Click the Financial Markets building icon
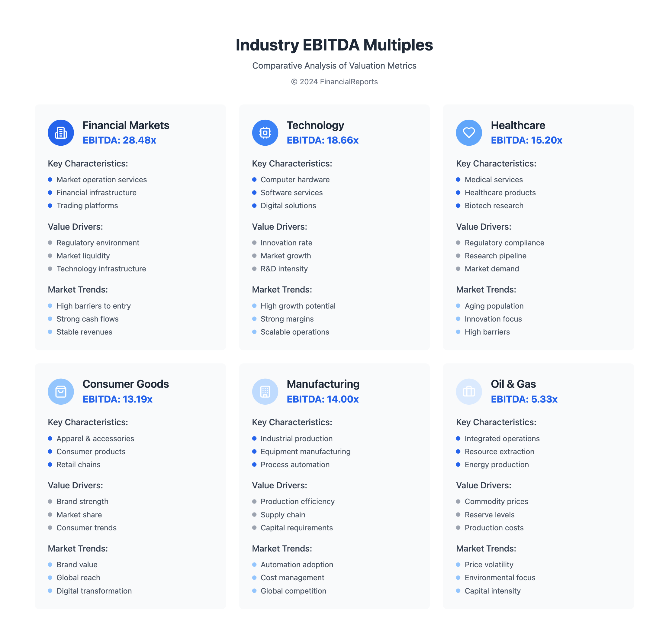This screenshot has width=669, height=644. 61,132
